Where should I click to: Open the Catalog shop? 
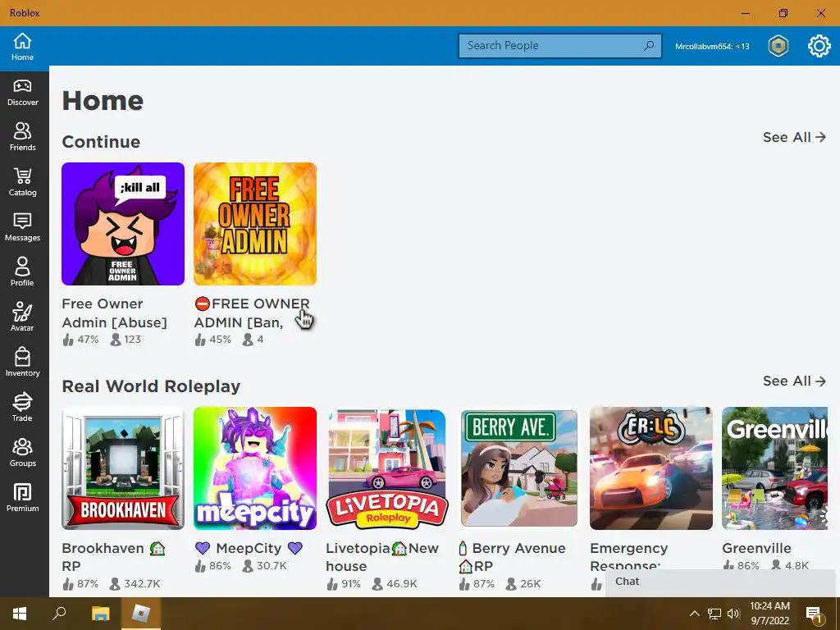point(22,183)
